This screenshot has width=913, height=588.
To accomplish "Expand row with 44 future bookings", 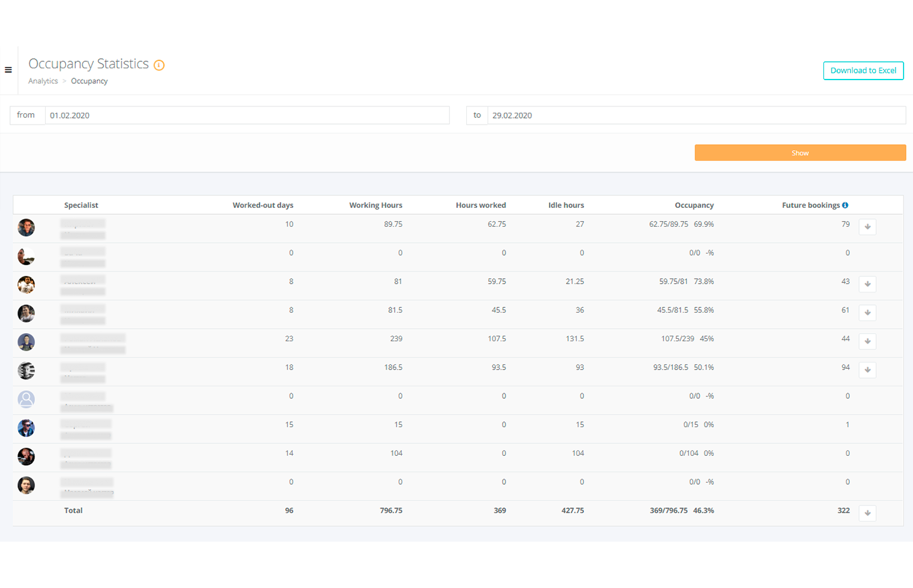I will coord(867,341).
